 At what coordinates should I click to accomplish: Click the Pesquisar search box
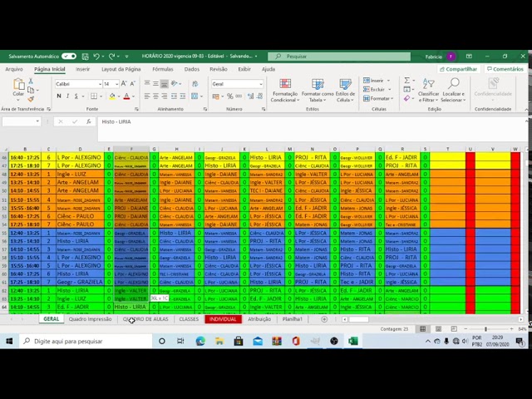(x=339, y=57)
